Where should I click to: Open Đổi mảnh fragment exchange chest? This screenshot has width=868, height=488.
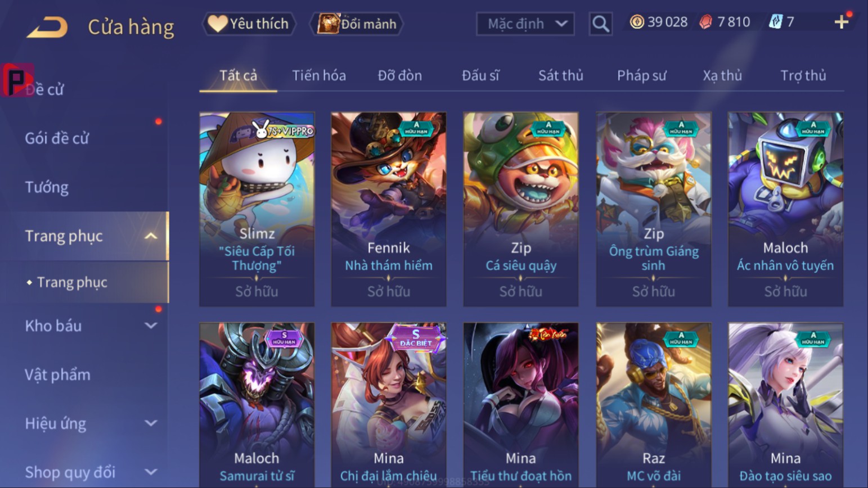357,24
